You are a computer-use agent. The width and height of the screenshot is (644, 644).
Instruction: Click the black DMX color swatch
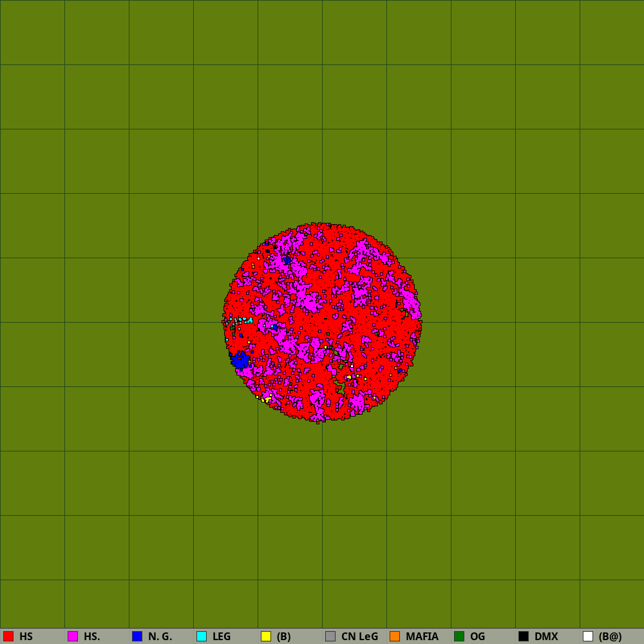point(524,636)
